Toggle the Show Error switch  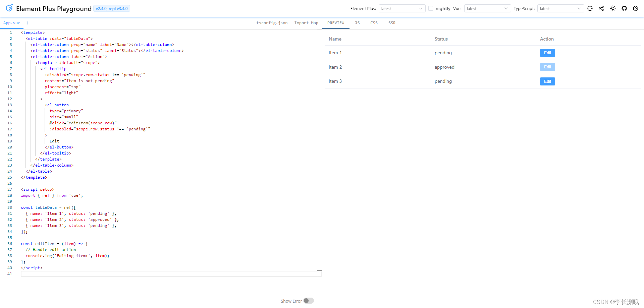[309, 301]
